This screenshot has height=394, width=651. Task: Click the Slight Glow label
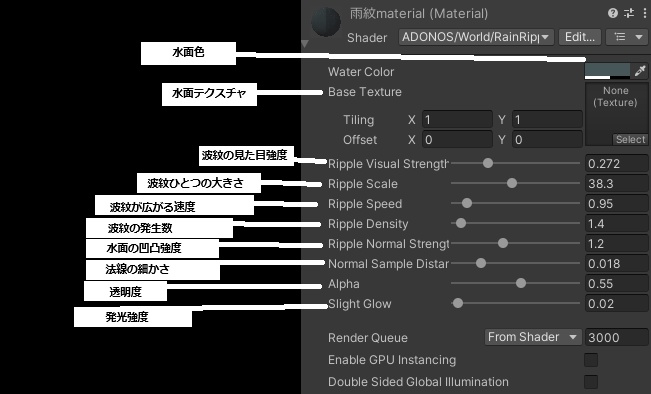point(360,304)
